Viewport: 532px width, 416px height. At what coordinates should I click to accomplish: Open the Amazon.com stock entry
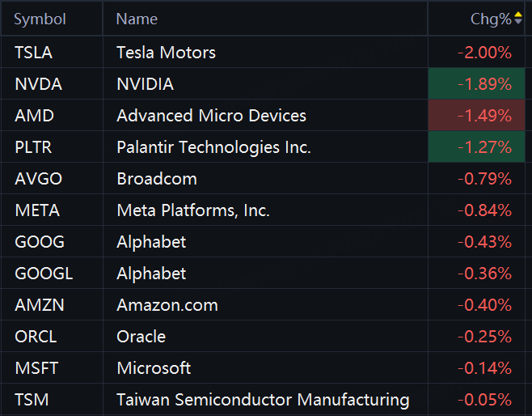click(x=167, y=305)
